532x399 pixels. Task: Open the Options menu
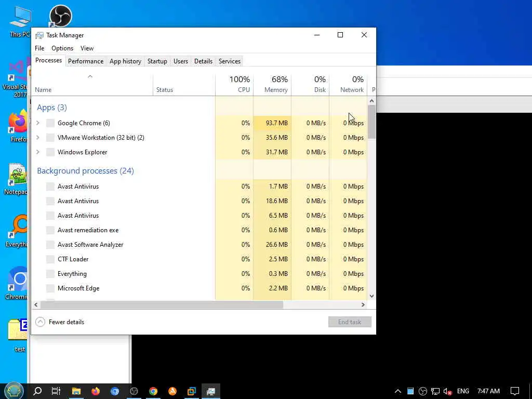coord(62,48)
